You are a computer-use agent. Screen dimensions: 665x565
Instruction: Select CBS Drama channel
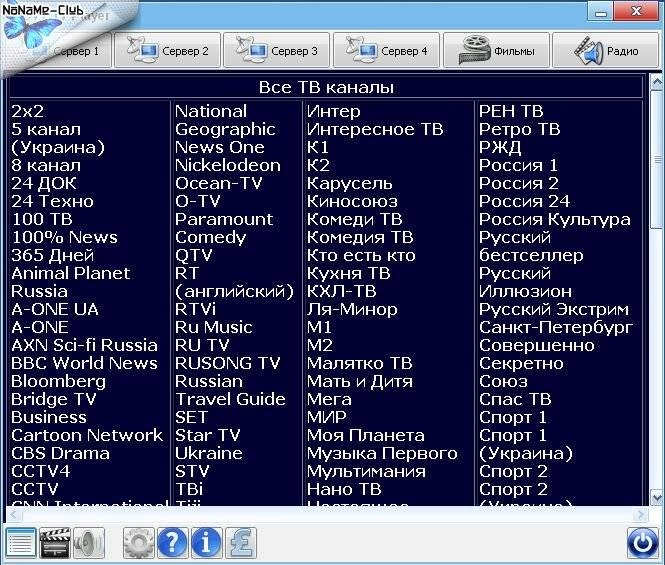(61, 453)
